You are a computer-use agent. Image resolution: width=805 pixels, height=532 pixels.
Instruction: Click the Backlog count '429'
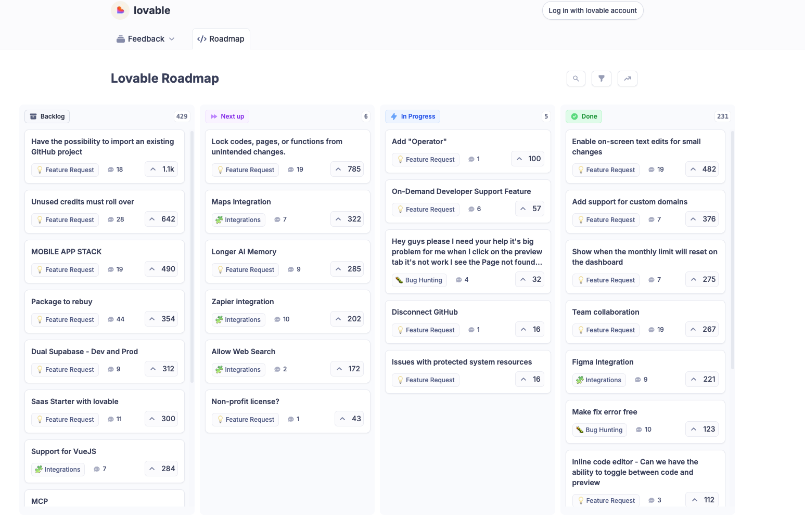(x=182, y=116)
